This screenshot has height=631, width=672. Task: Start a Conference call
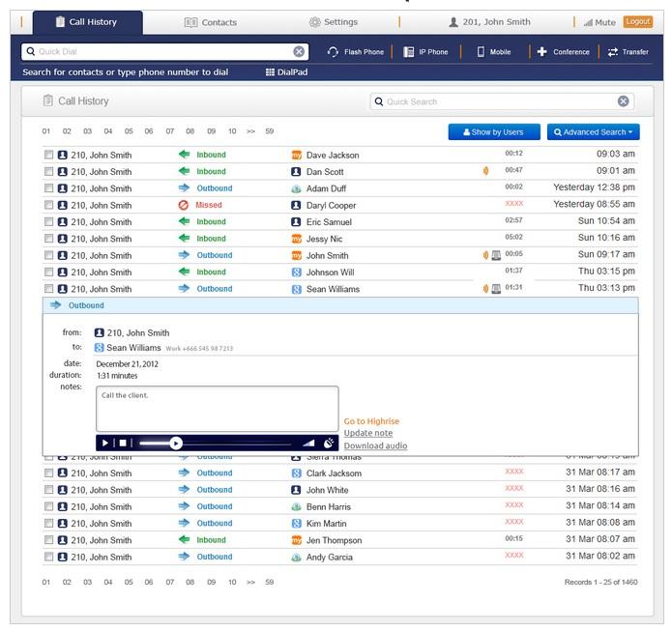pyautogui.click(x=541, y=51)
